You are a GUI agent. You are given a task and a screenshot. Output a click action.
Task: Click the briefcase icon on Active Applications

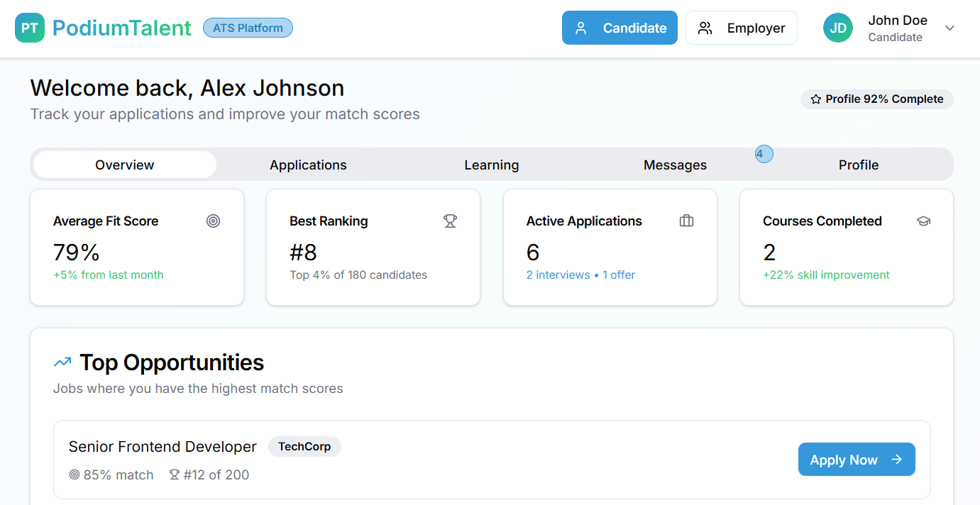coord(686,221)
